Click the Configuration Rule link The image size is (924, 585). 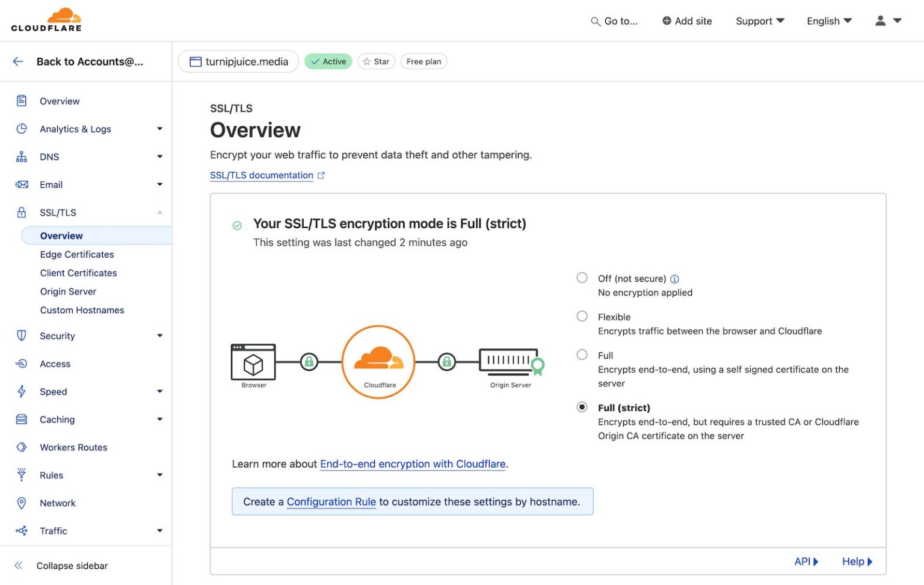331,501
